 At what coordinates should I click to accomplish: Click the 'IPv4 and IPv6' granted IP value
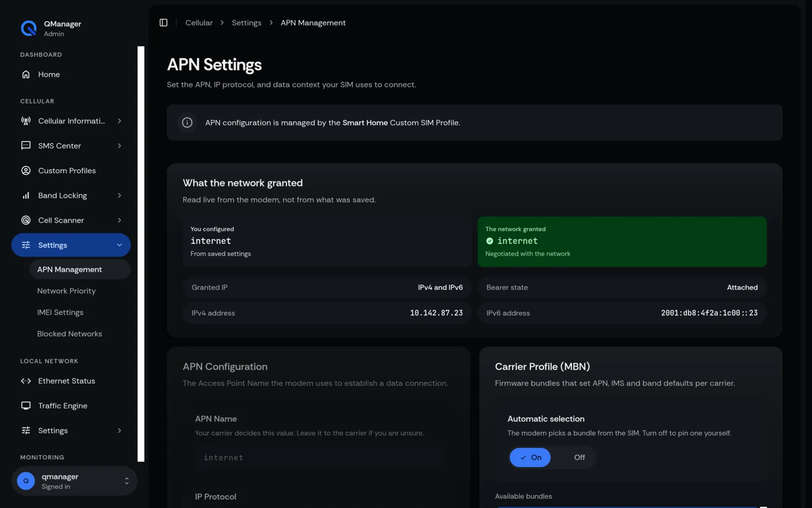[x=440, y=288]
